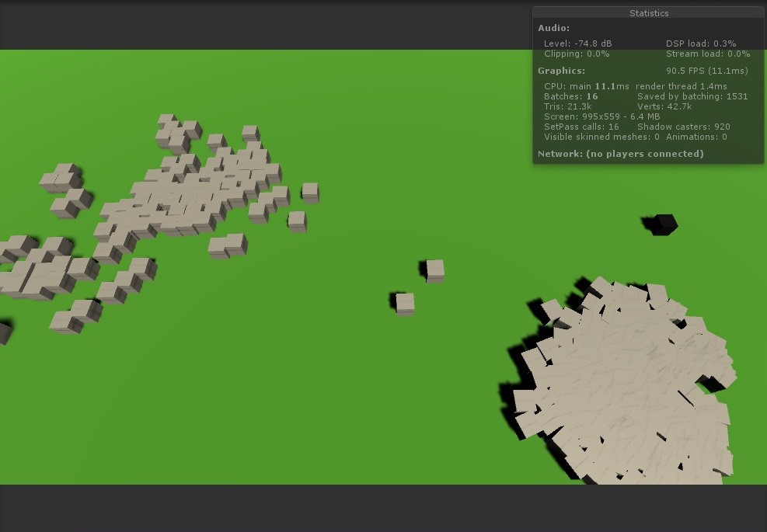Click 'Visible skinned meshes: 0' stat
This screenshot has height=532, width=767.
coord(601,137)
